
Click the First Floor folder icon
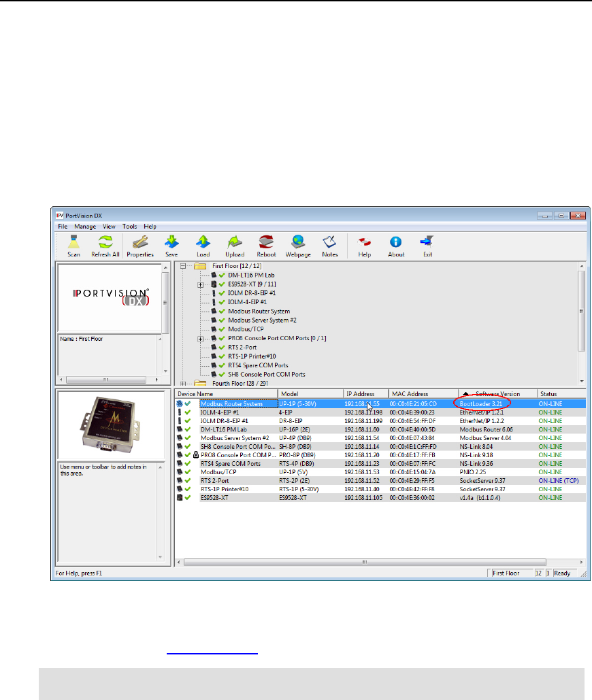200,266
